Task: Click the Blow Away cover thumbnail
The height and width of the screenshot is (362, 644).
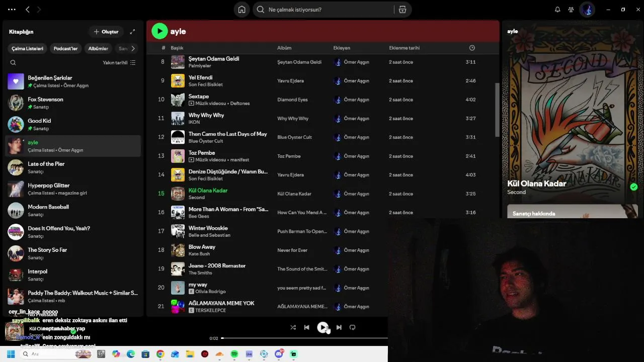Action: pyautogui.click(x=178, y=250)
